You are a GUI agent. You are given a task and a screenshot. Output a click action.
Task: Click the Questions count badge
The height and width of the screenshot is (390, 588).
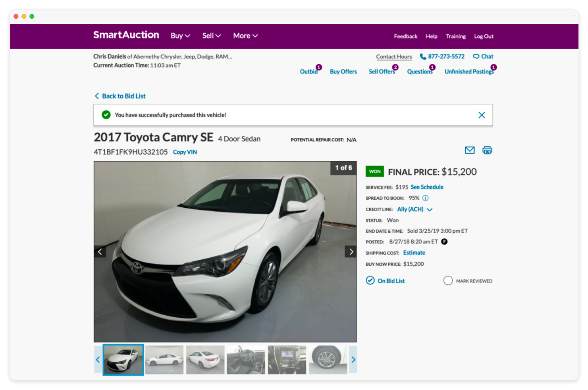coord(432,67)
